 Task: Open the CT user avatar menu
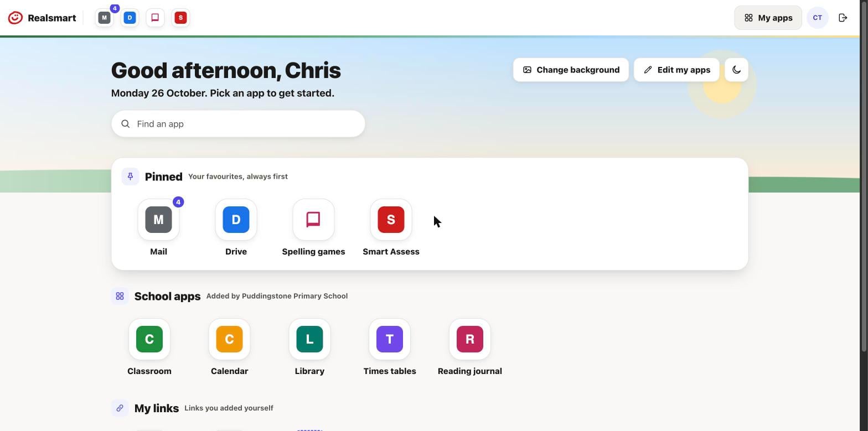[x=818, y=18]
